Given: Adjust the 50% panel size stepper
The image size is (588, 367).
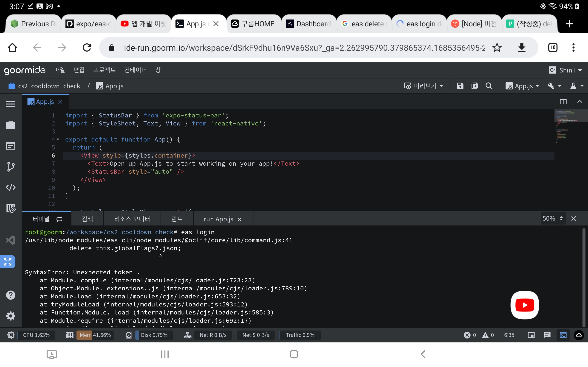Looking at the screenshot, I should (561, 218).
